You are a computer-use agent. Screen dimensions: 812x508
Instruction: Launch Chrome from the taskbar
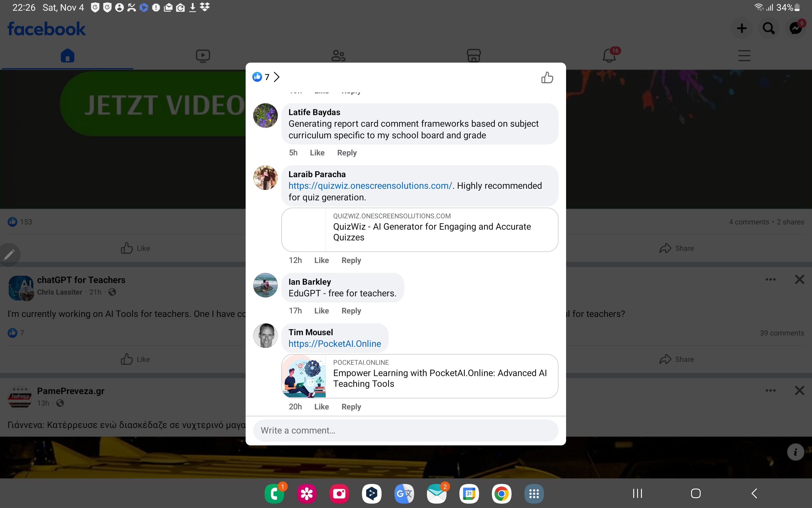click(x=501, y=494)
